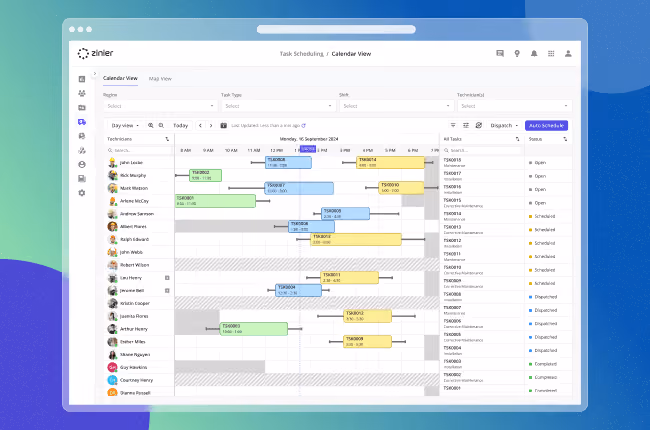The width and height of the screenshot is (650, 430).
Task: Click Completed status of TSK0003 row
Action: tap(545, 364)
